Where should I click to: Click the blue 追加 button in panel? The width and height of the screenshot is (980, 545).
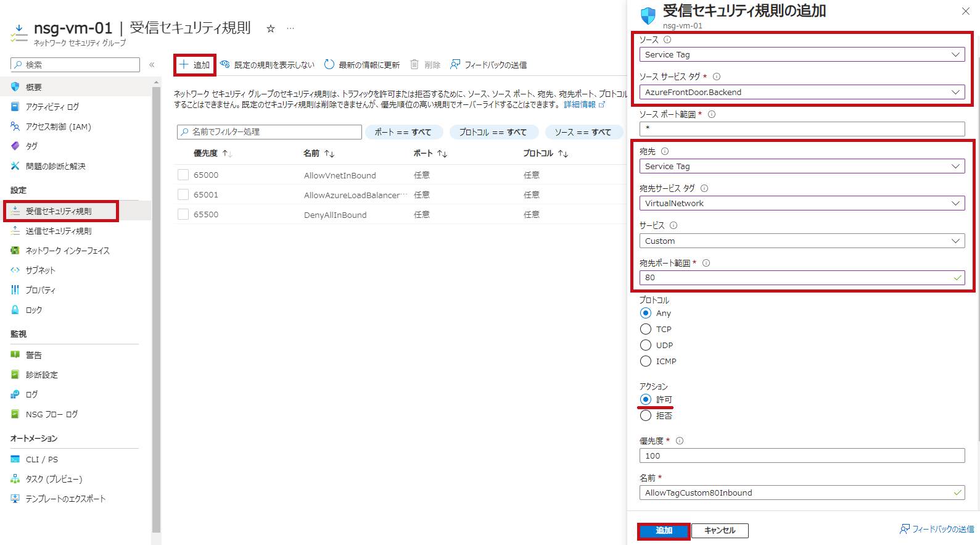pyautogui.click(x=664, y=531)
